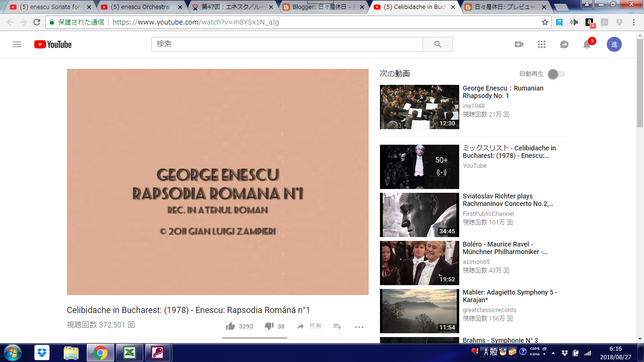Open the Windows Start button
Image resolution: width=644 pixels, height=362 pixels.
(x=12, y=353)
